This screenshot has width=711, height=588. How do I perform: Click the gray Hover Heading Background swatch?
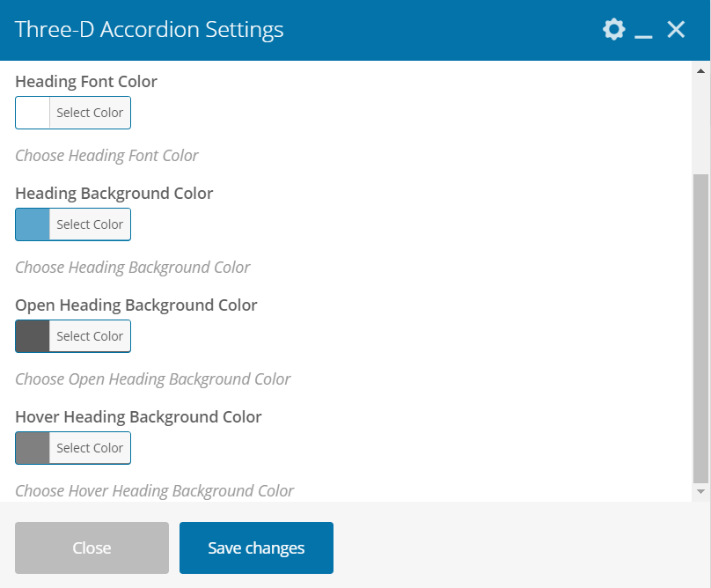click(33, 448)
